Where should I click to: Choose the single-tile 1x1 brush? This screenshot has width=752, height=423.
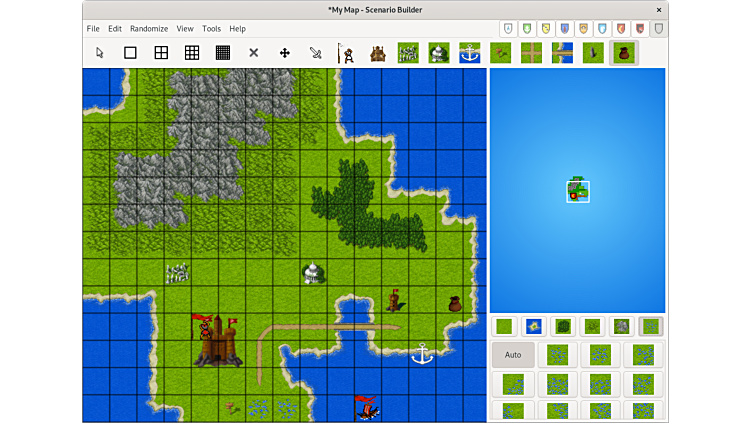(x=130, y=53)
